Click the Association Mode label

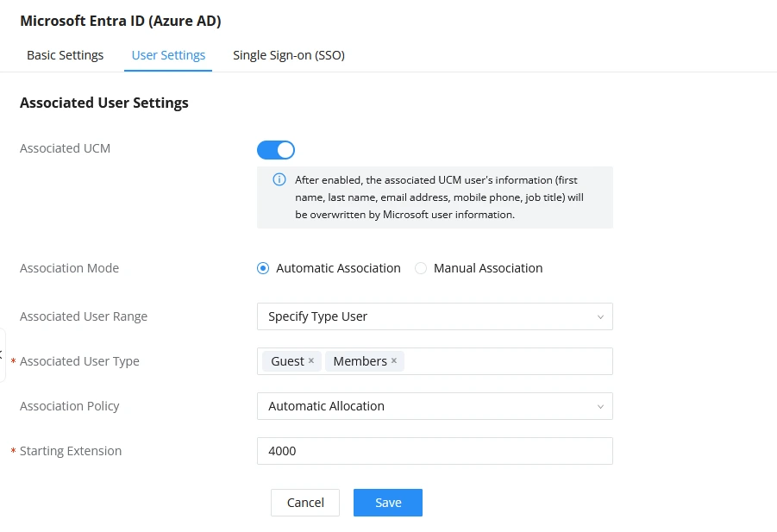click(x=69, y=268)
